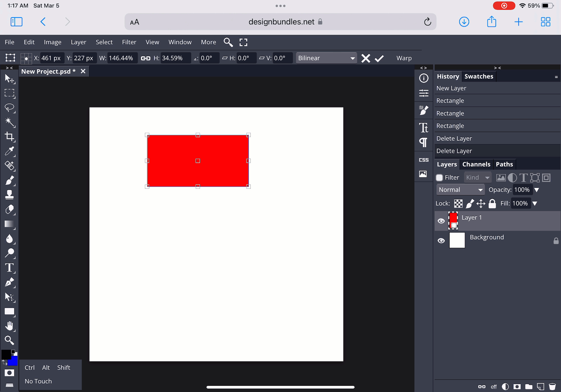Select the Crop tool

coord(9,136)
